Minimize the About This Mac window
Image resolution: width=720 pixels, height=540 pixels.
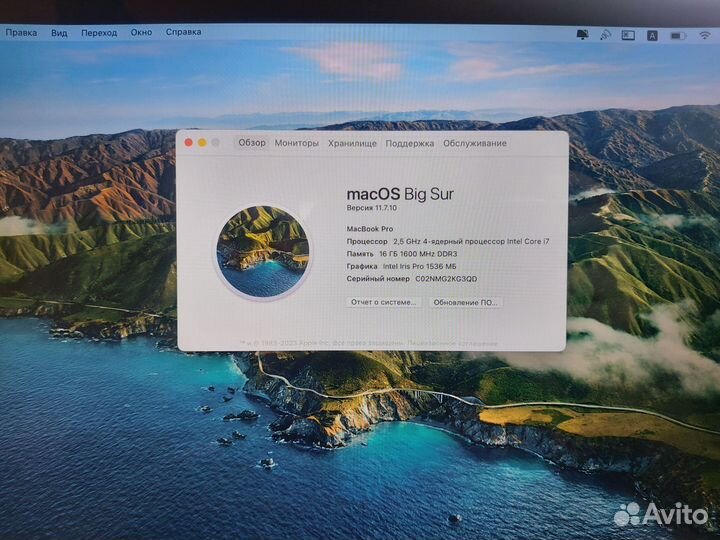(x=202, y=143)
